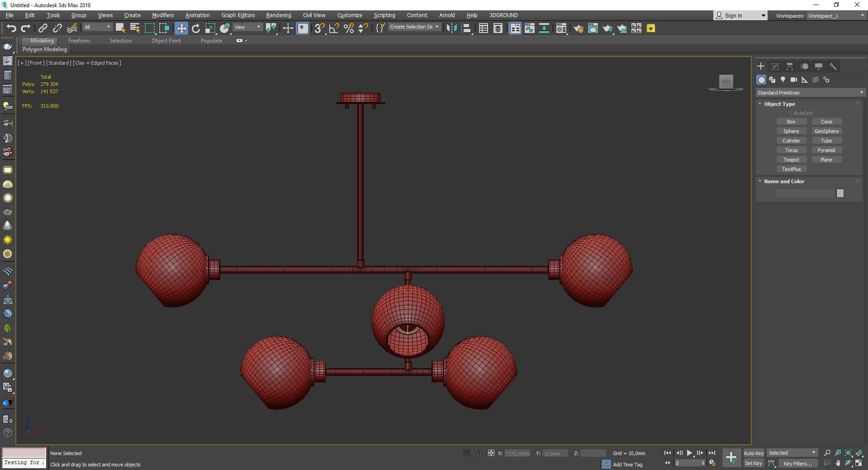Image resolution: width=868 pixels, height=470 pixels.
Task: Open the Modifiers menu
Action: pyautogui.click(x=163, y=15)
